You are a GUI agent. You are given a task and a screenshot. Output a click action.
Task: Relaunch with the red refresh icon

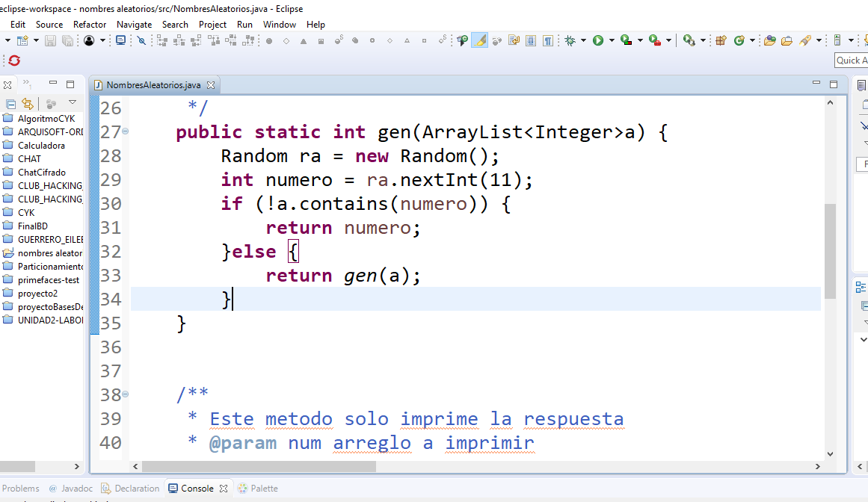13,61
